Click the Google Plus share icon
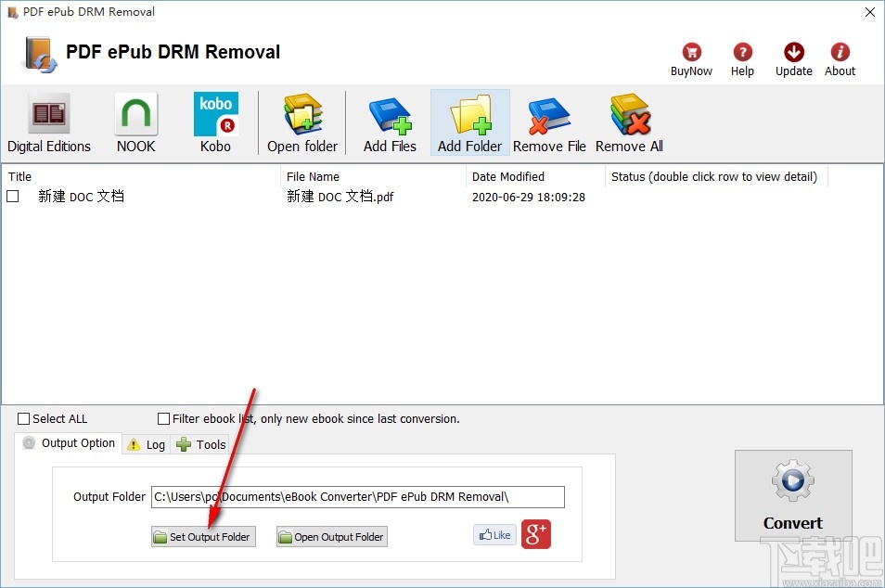The width and height of the screenshot is (885, 588). (535, 534)
